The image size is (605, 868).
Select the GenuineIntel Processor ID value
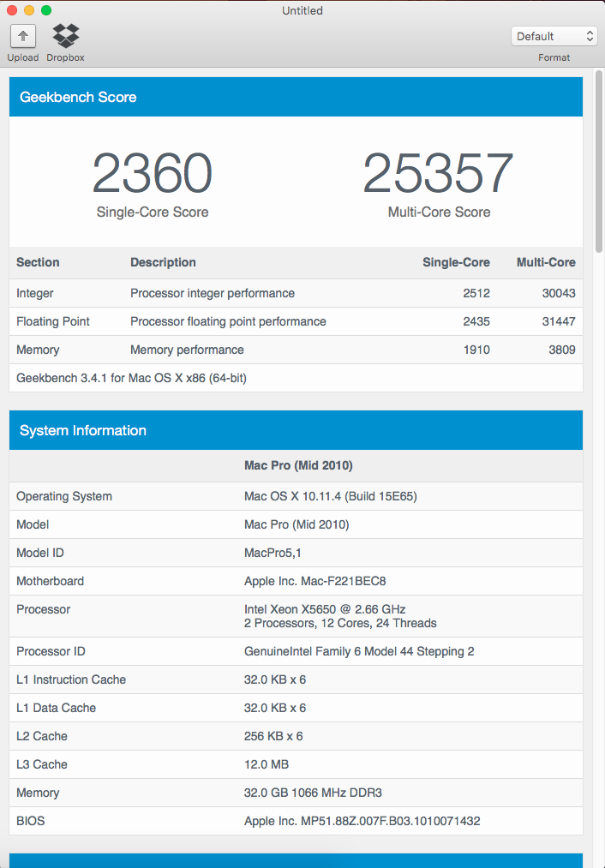359,651
